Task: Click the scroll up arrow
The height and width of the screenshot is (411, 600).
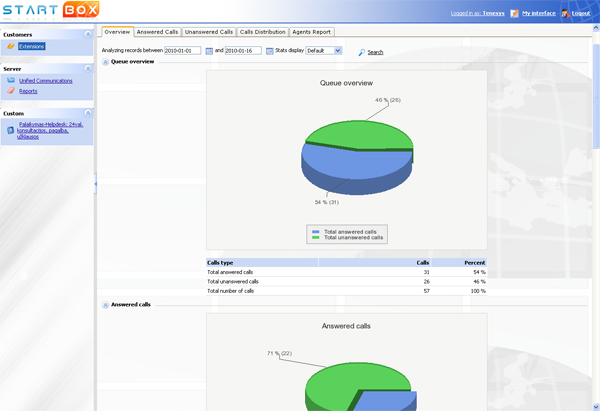Action: 596,28
